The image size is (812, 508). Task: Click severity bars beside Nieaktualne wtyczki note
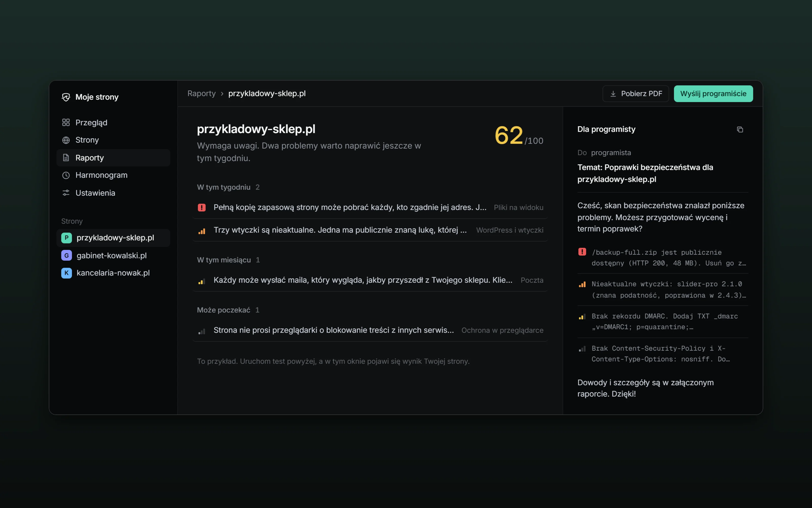click(582, 284)
